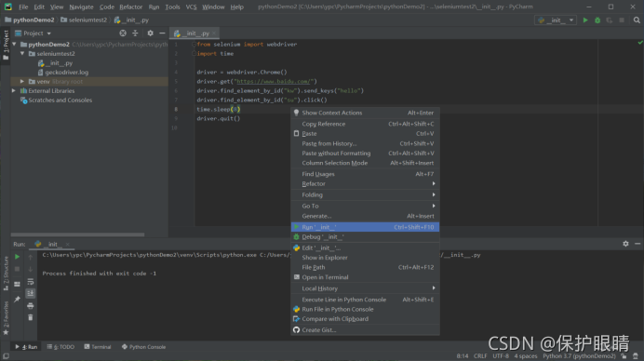The width and height of the screenshot is (644, 361).
Task: Click the pin tab icon in Run panel
Action: point(18,299)
